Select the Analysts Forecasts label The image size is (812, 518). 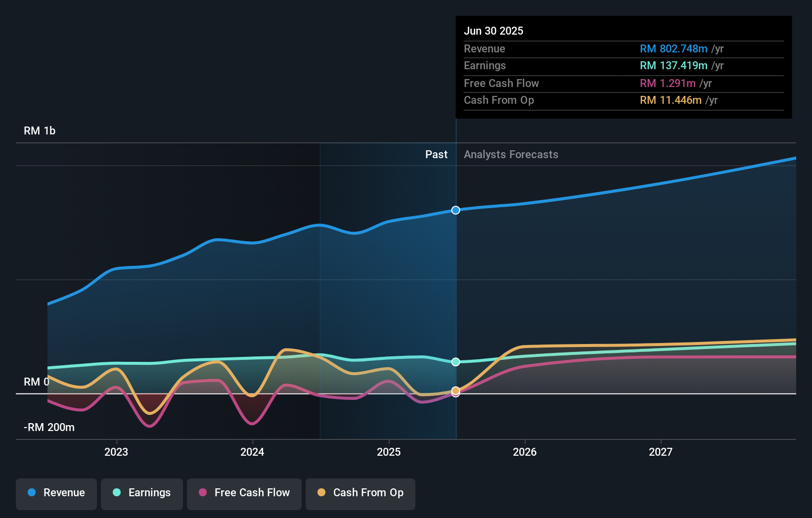511,154
